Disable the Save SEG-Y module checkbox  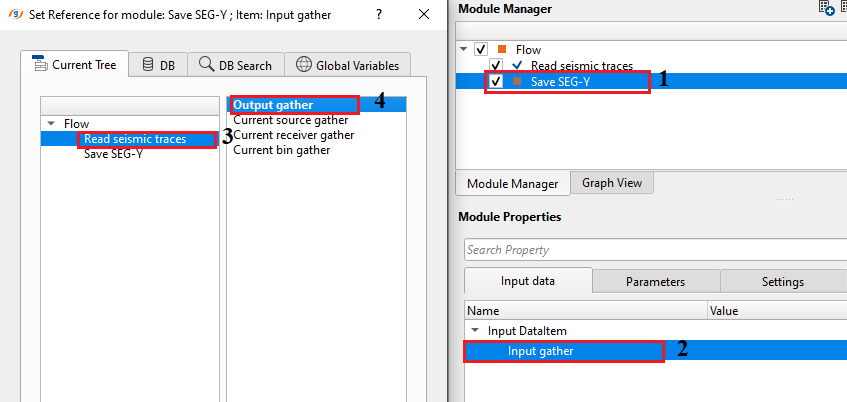point(496,82)
